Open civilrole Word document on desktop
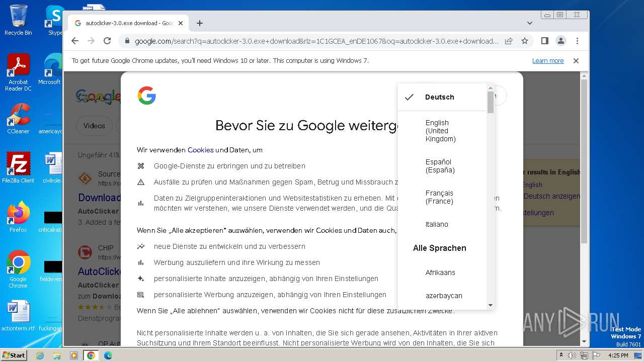This screenshot has height=362, width=644. [52, 167]
